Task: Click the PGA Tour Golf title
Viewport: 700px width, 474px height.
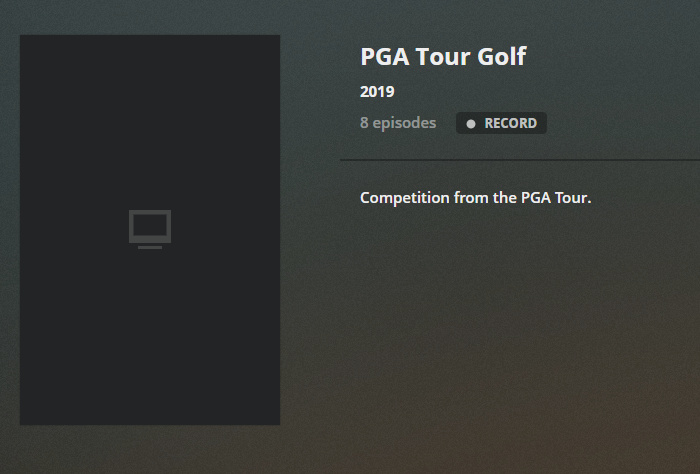Action: pyautogui.click(x=442, y=56)
